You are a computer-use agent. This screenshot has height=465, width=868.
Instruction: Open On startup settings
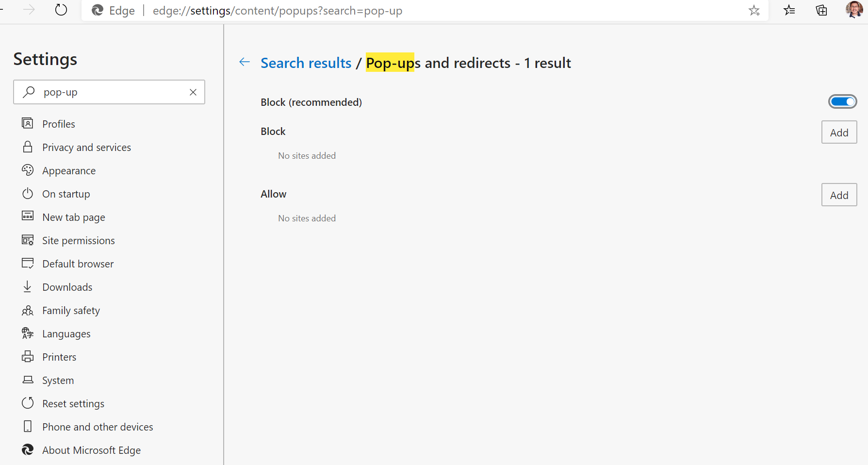66,194
